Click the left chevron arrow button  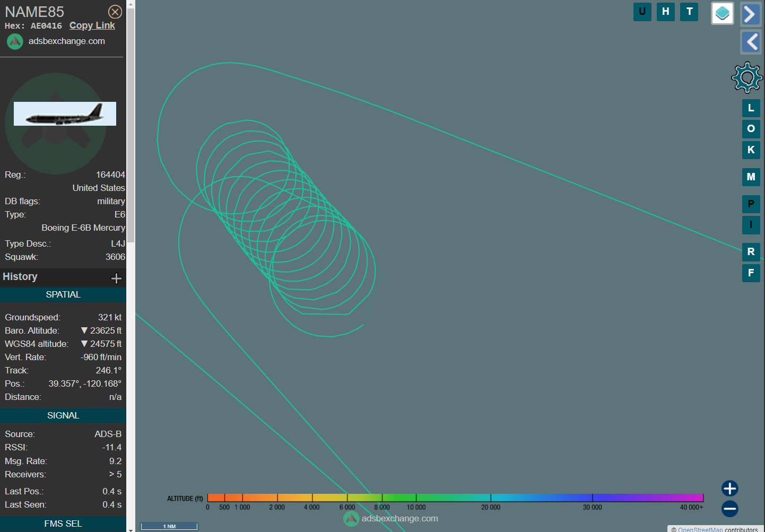coord(751,42)
